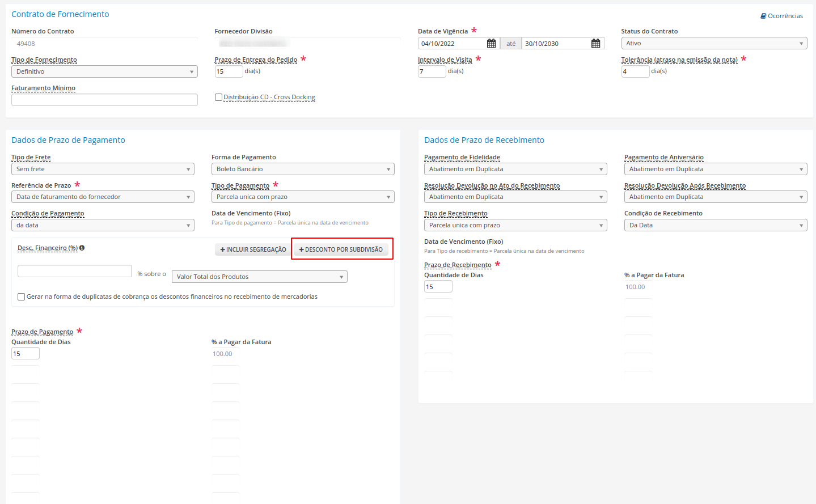
Task: Open Resolução Devolução no Ato do Recebimento dropdown
Action: click(515, 197)
